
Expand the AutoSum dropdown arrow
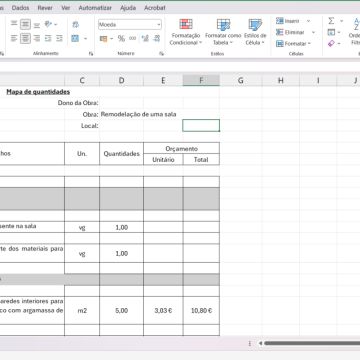tap(341, 21)
